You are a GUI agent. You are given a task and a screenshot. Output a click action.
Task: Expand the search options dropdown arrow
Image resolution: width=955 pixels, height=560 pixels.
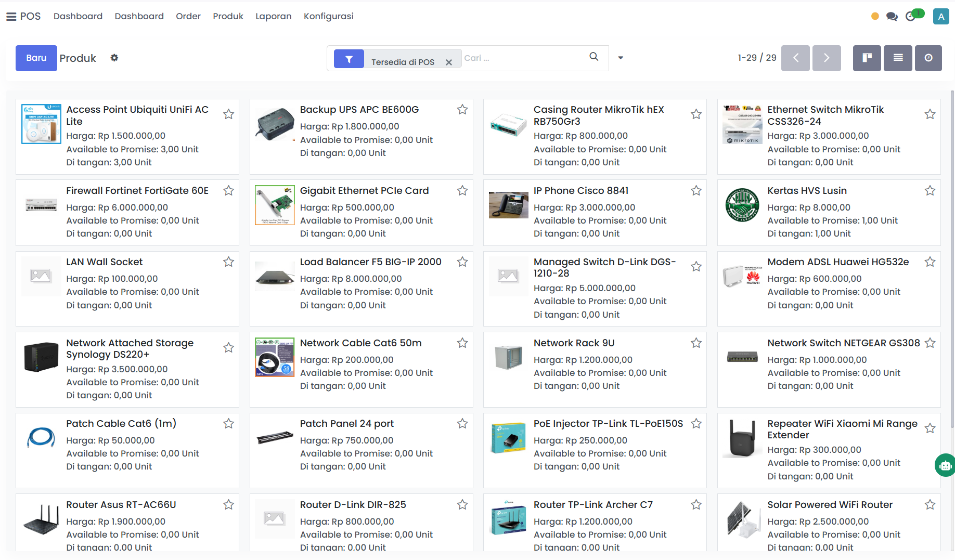621,58
